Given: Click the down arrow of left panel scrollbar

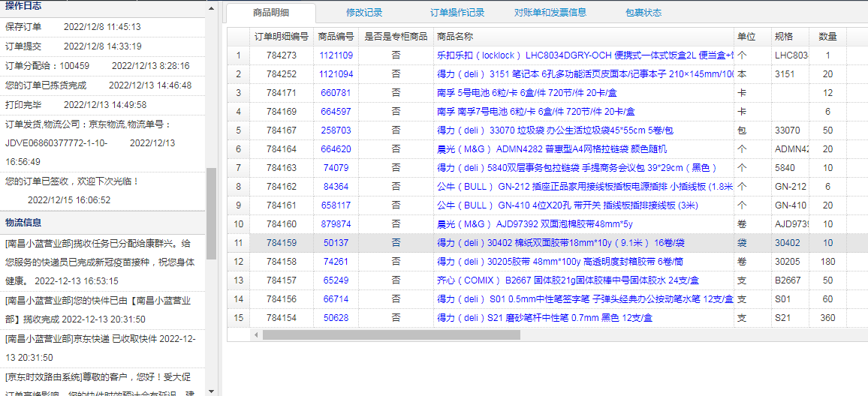Looking at the screenshot, I should (211, 391).
